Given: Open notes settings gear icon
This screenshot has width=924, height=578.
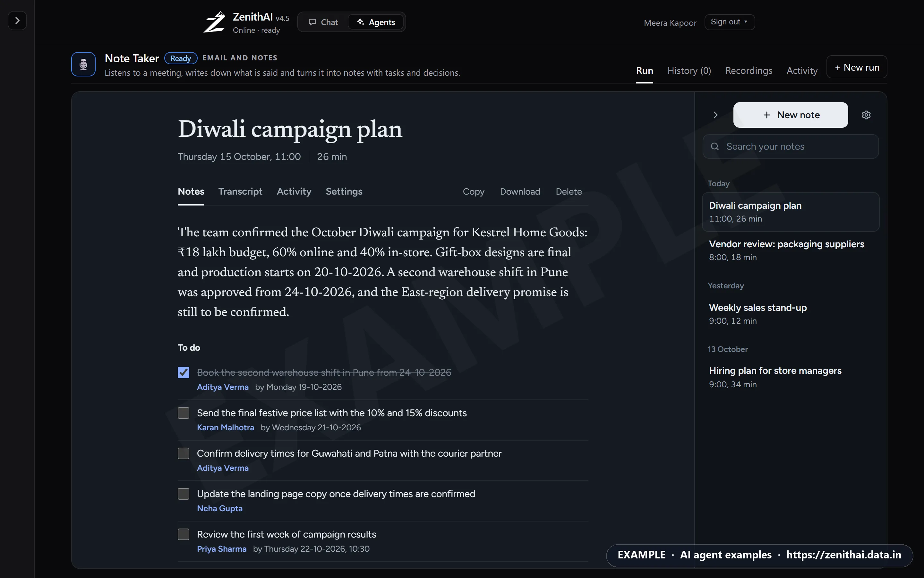Looking at the screenshot, I should click(x=866, y=115).
